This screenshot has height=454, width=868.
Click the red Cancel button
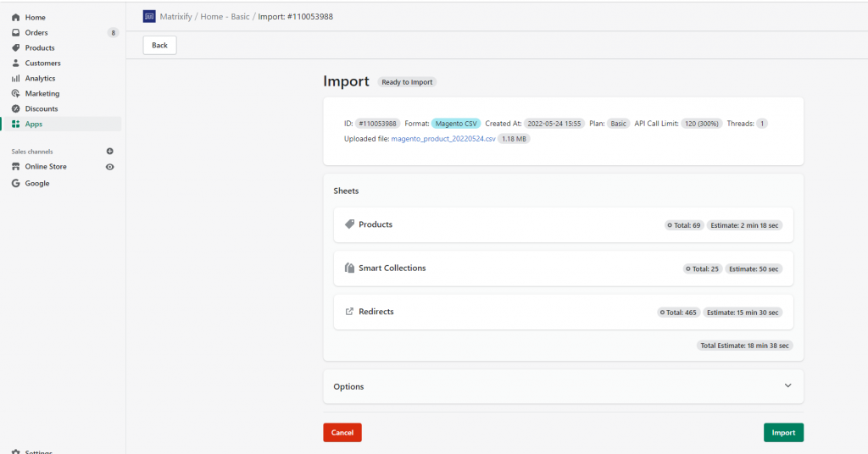[x=342, y=433]
